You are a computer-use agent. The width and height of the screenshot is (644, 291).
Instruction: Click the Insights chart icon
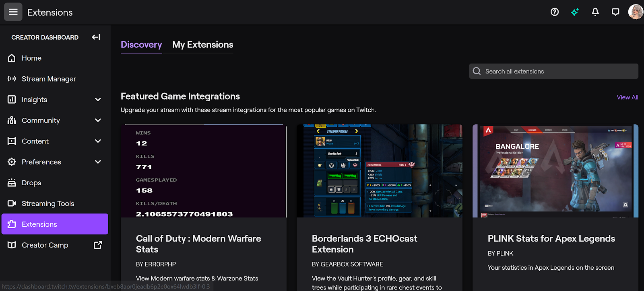point(12,99)
